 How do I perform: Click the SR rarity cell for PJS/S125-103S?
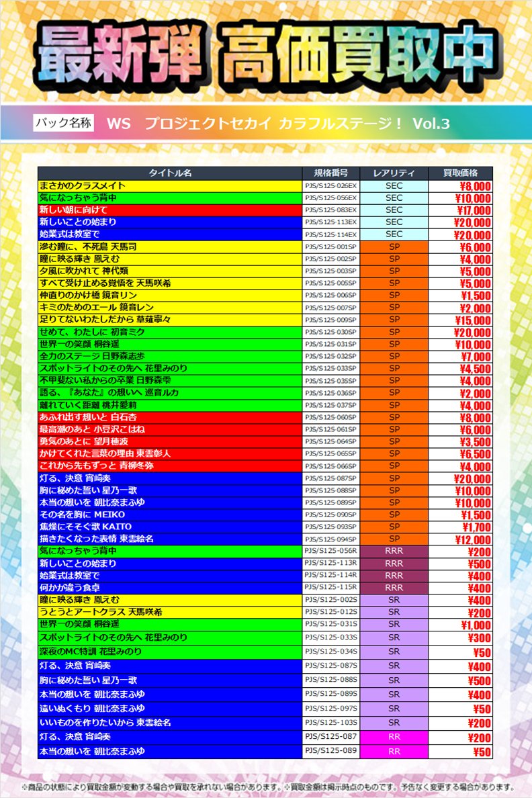(x=394, y=723)
